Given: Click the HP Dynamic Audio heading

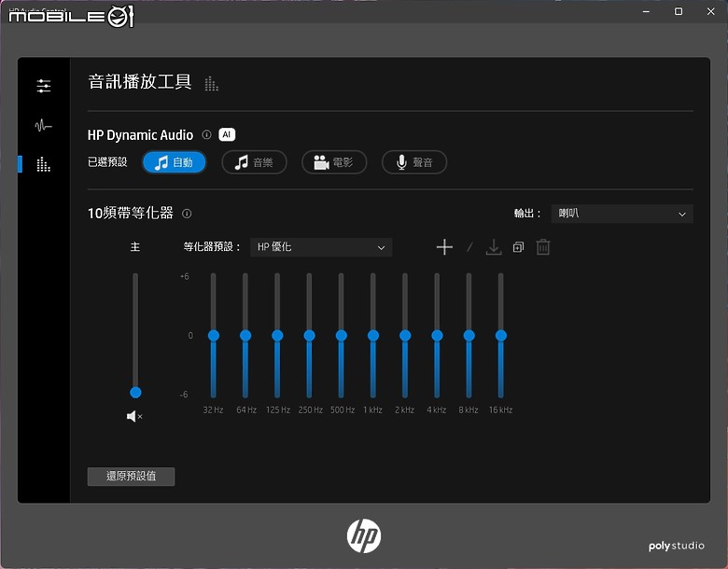Looking at the screenshot, I should coord(140,135).
